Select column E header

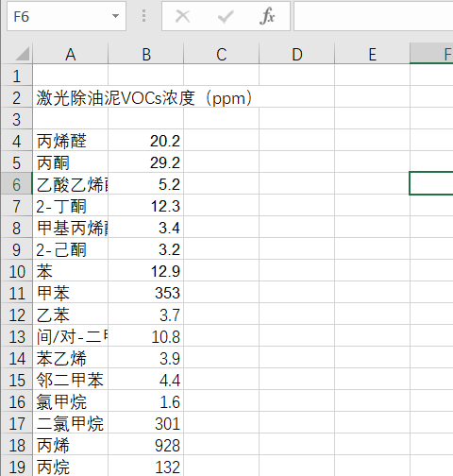[x=373, y=54]
